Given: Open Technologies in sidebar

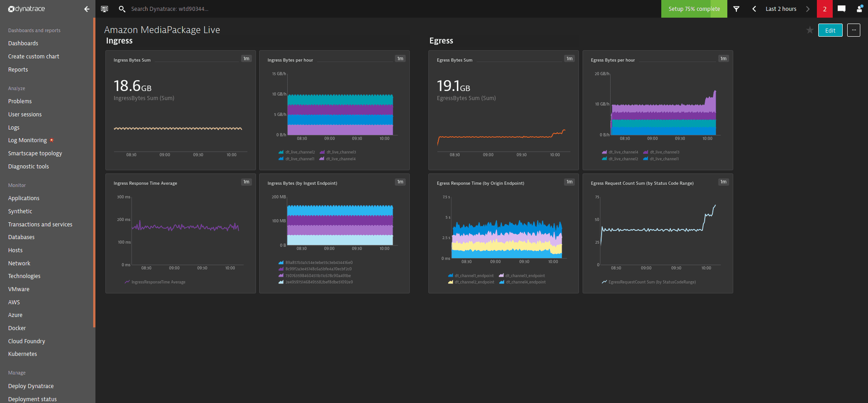Looking at the screenshot, I should tap(24, 276).
